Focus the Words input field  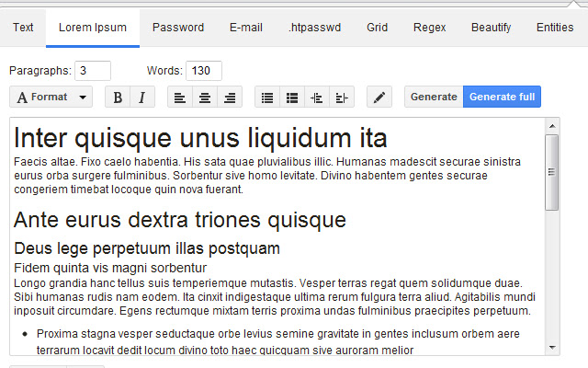204,71
